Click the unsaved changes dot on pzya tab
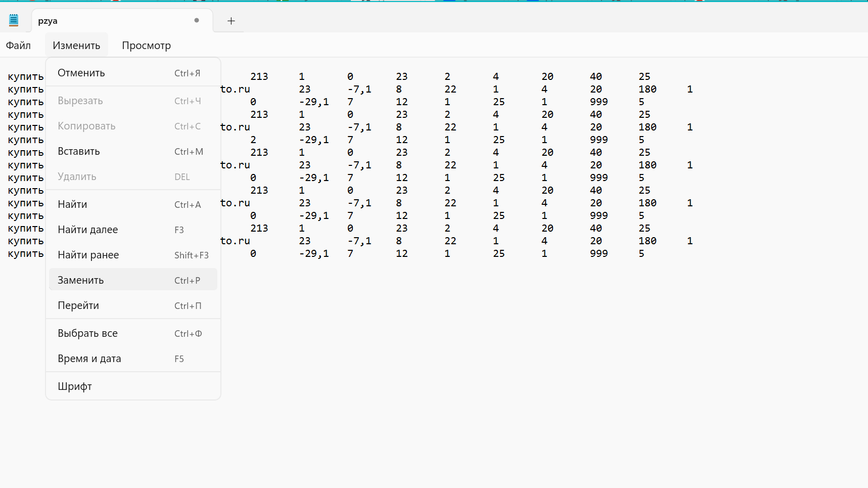 click(x=197, y=20)
